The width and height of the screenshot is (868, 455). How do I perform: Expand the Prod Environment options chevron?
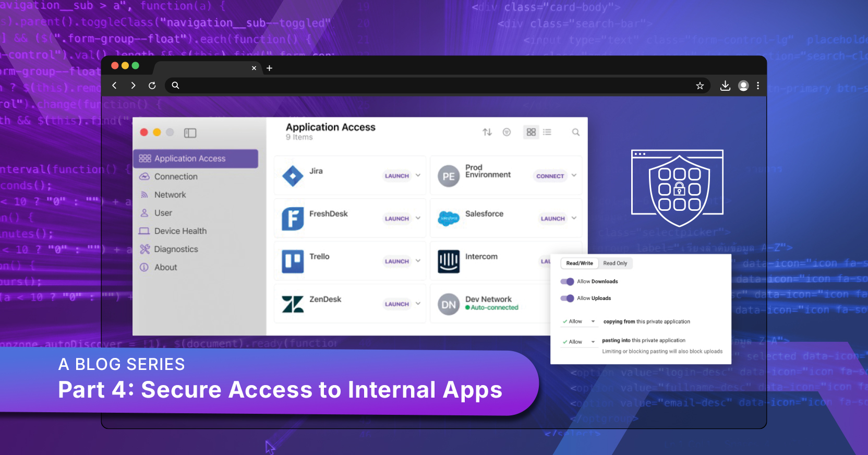point(574,175)
